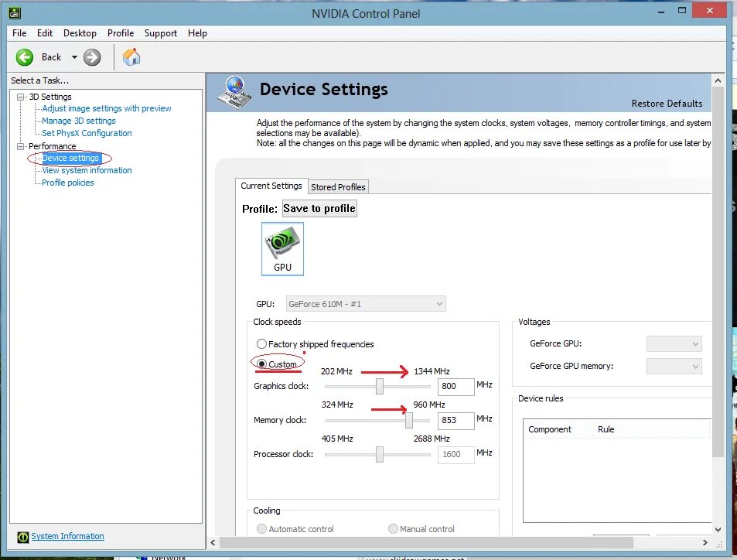Open Manage 3D settings
737x560 pixels.
pos(78,121)
